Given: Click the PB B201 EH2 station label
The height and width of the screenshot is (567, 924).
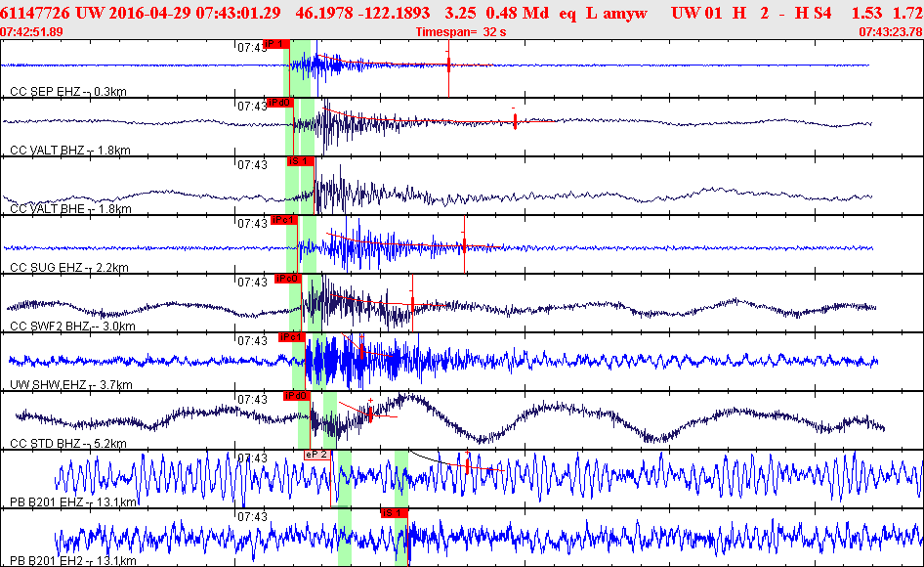Looking at the screenshot, I should (x=73, y=560).
